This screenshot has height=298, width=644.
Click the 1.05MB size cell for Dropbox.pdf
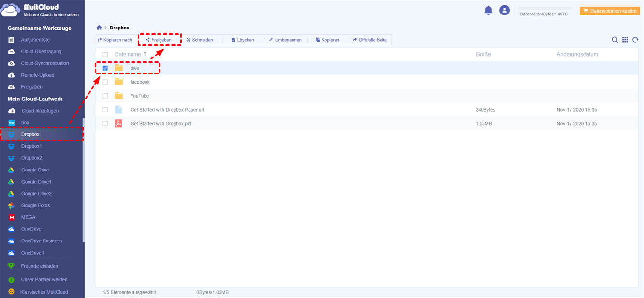[483, 124]
